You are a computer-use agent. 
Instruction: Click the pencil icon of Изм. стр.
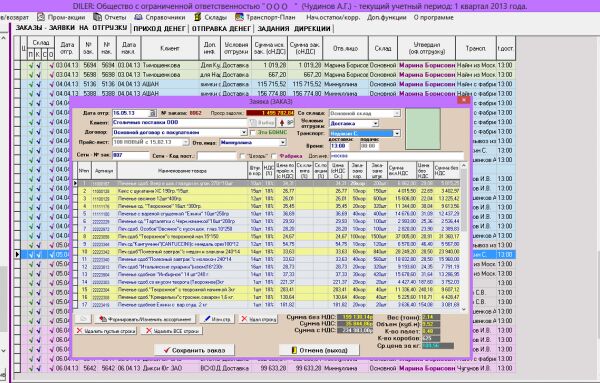(x=207, y=318)
